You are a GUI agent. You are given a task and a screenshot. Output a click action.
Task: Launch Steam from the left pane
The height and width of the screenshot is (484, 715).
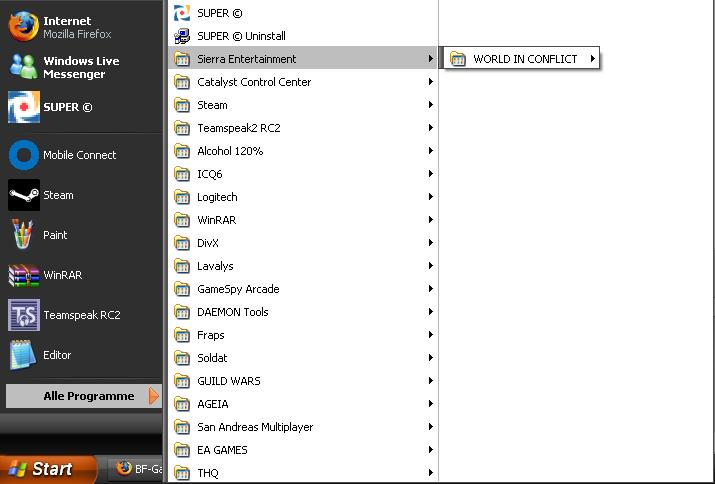[x=24, y=195]
